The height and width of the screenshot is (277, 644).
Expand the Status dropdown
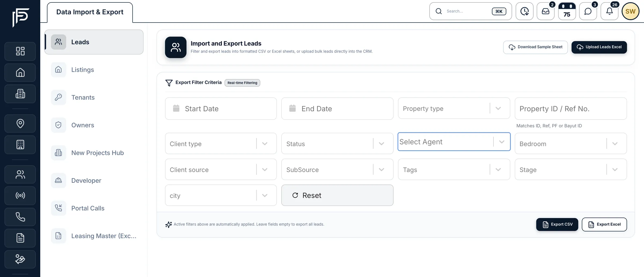337,143
